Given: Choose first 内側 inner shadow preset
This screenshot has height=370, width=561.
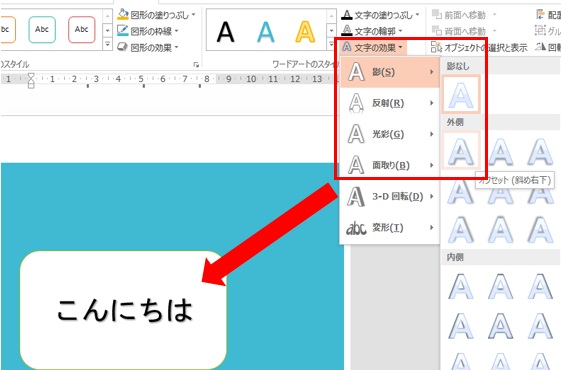Looking at the screenshot, I should (x=461, y=286).
